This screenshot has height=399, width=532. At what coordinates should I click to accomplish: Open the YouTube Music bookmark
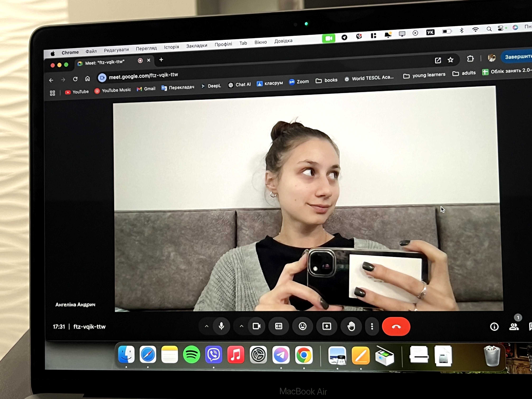[113, 90]
